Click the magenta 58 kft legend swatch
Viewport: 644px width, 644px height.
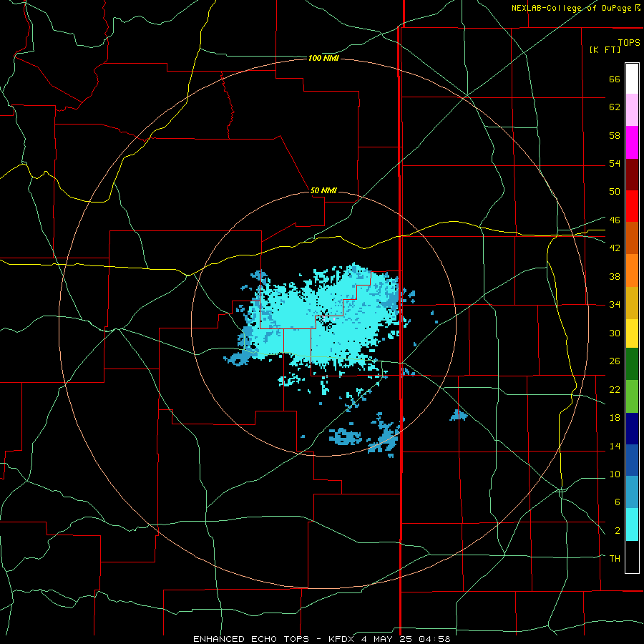[632, 142]
